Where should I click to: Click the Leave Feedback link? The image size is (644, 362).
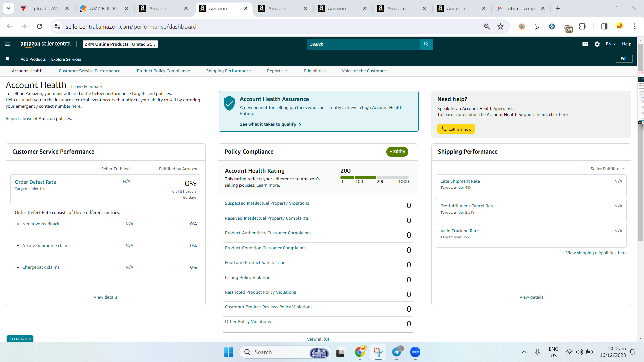[x=87, y=86]
